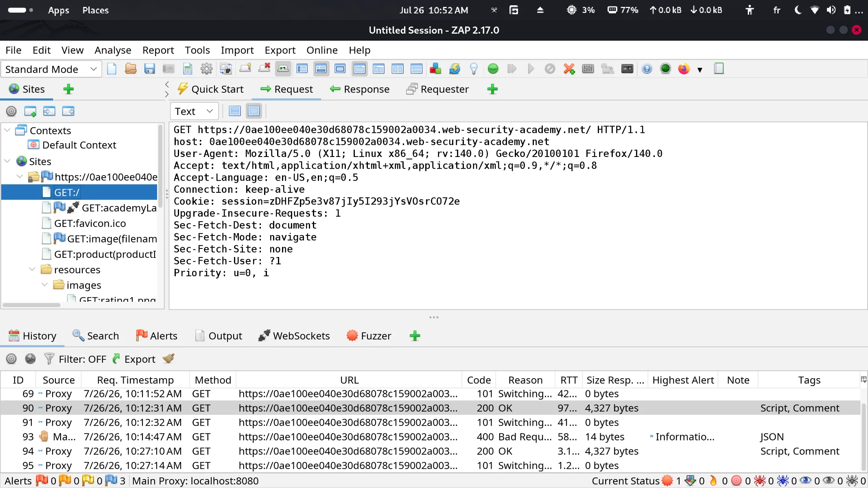This screenshot has width=868, height=488.
Task: Toggle expand Sites tab layout icon
Action: coord(302,69)
